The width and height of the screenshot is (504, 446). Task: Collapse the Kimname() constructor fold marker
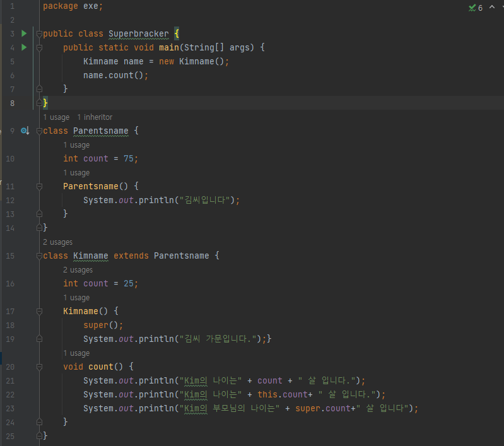(39, 311)
